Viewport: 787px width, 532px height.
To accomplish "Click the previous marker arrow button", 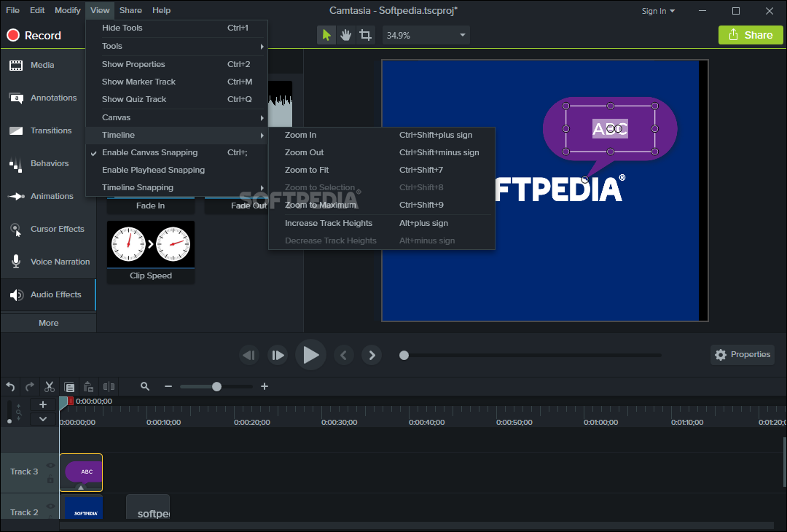I will click(x=344, y=356).
